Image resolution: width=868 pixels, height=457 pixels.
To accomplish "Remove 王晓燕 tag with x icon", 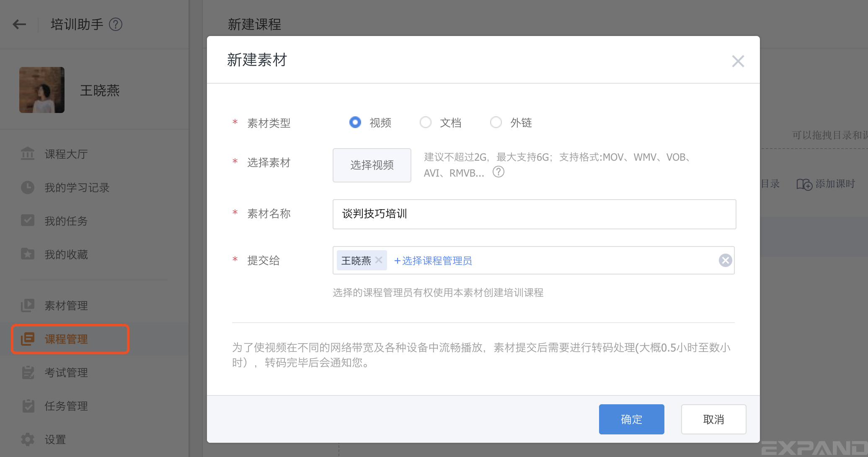I will coord(379,260).
